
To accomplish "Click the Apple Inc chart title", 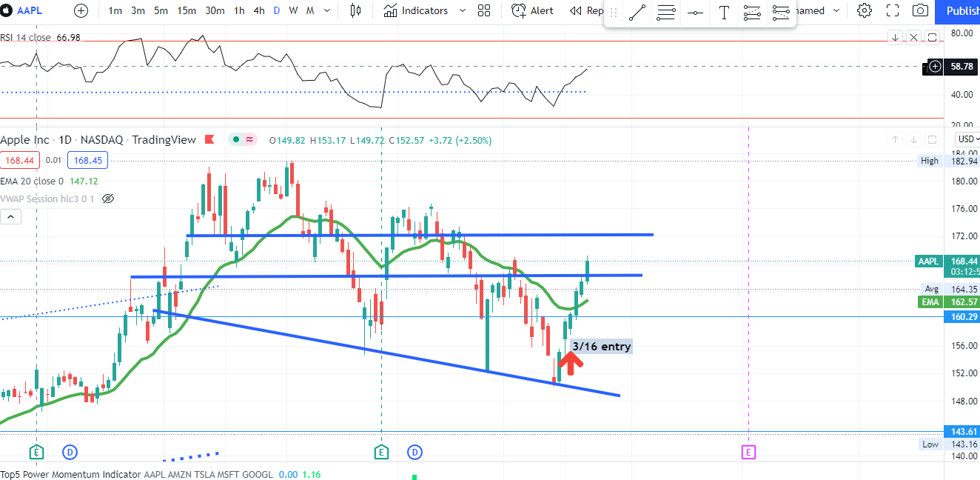I will click(x=98, y=140).
